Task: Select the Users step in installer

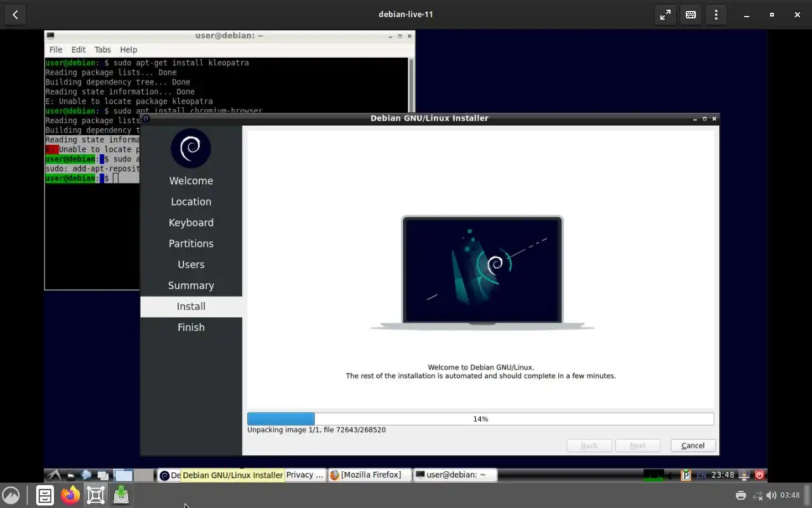Action: (x=191, y=265)
